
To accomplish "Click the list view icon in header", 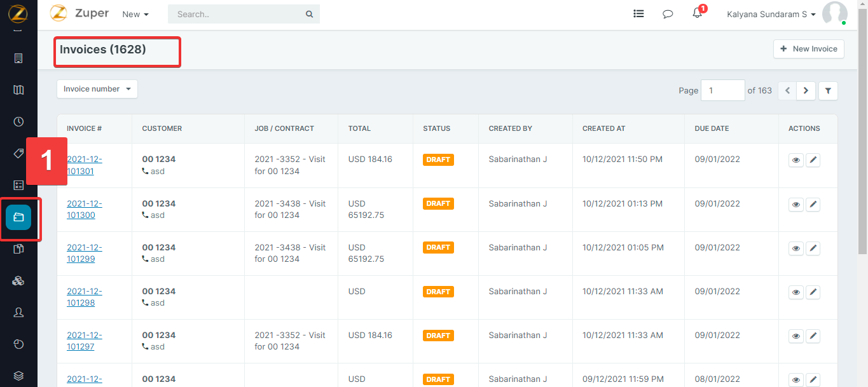I will [638, 14].
